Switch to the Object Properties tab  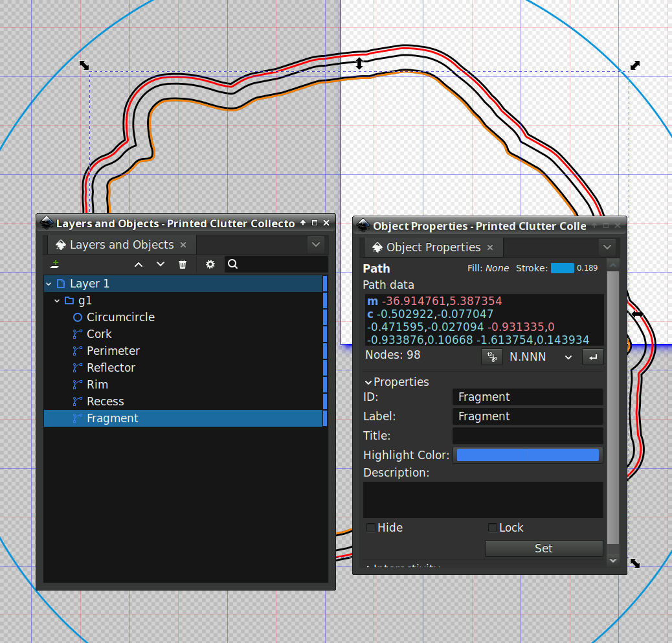[x=434, y=247]
